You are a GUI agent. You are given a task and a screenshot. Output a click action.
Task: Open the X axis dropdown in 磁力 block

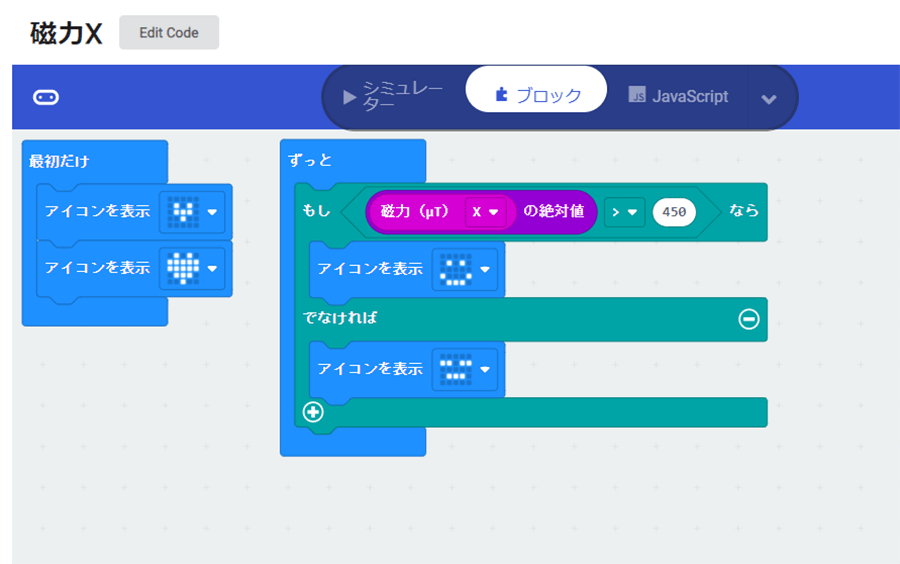485,212
